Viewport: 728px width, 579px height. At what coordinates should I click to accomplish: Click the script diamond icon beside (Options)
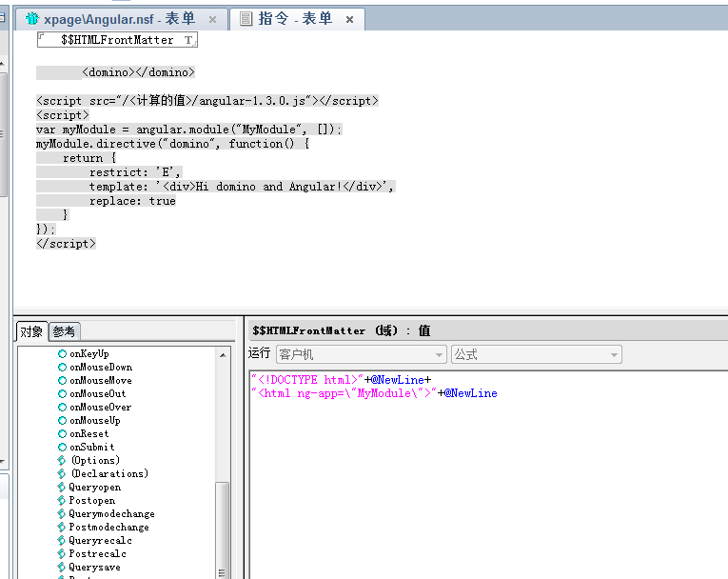[x=62, y=461]
